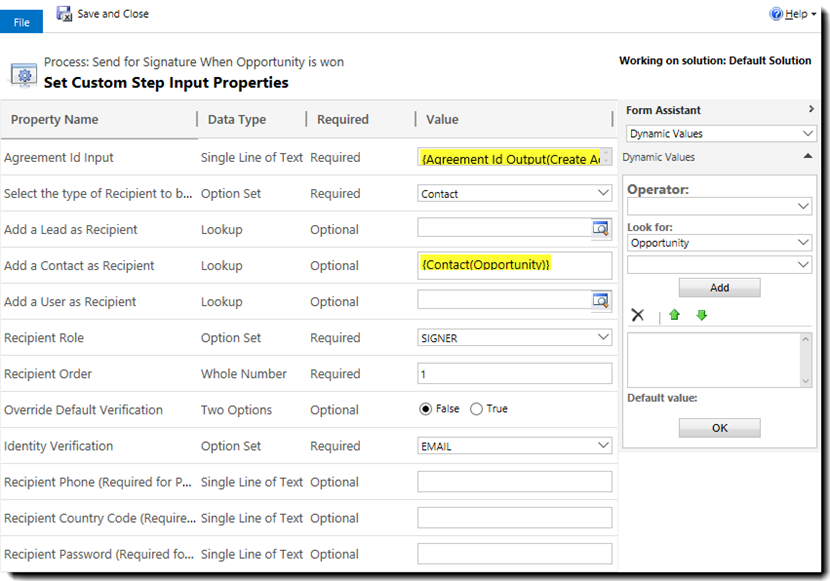
Task: Open the lookup for Add a User as Recipient
Action: pyautogui.click(x=601, y=301)
